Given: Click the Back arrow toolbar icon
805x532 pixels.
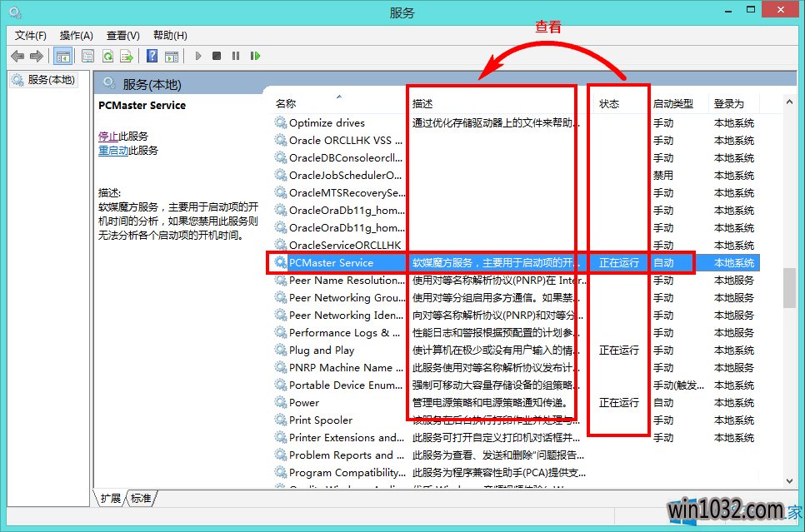Looking at the screenshot, I should [x=17, y=56].
